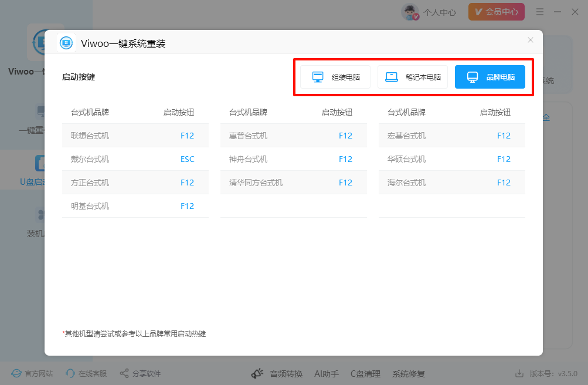Image resolution: width=588 pixels, height=385 pixels.
Task: Click F12 key for 宏基台式机
Action: (504, 136)
